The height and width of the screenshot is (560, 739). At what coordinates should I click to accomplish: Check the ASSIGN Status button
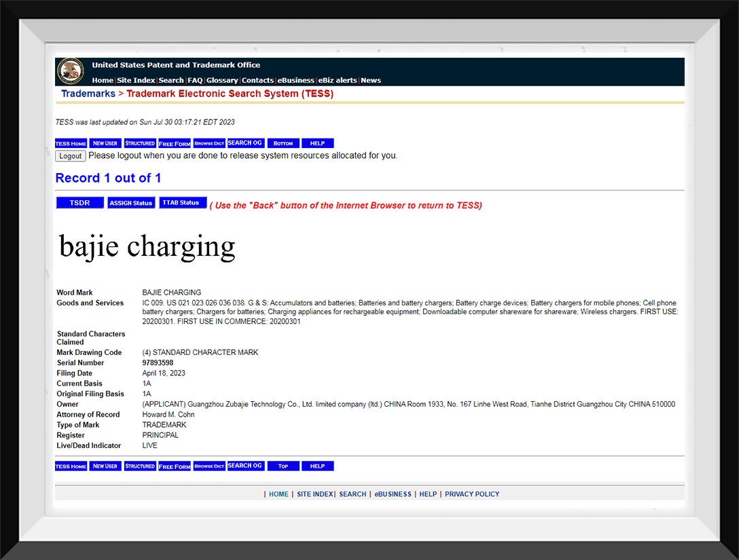pos(131,203)
